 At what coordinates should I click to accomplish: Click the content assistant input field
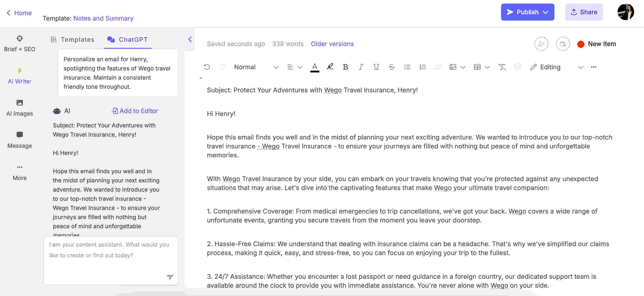pos(111,260)
